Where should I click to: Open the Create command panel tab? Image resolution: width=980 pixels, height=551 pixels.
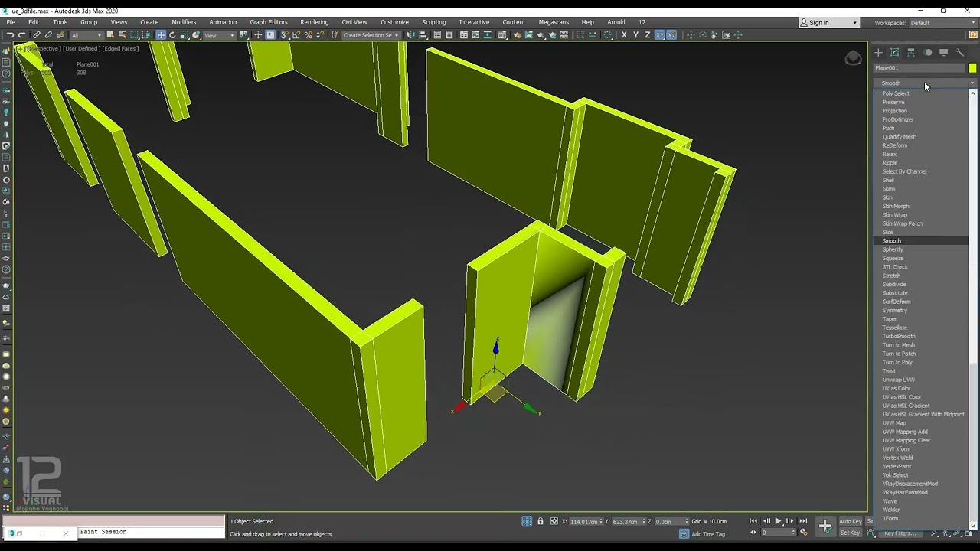click(x=878, y=53)
